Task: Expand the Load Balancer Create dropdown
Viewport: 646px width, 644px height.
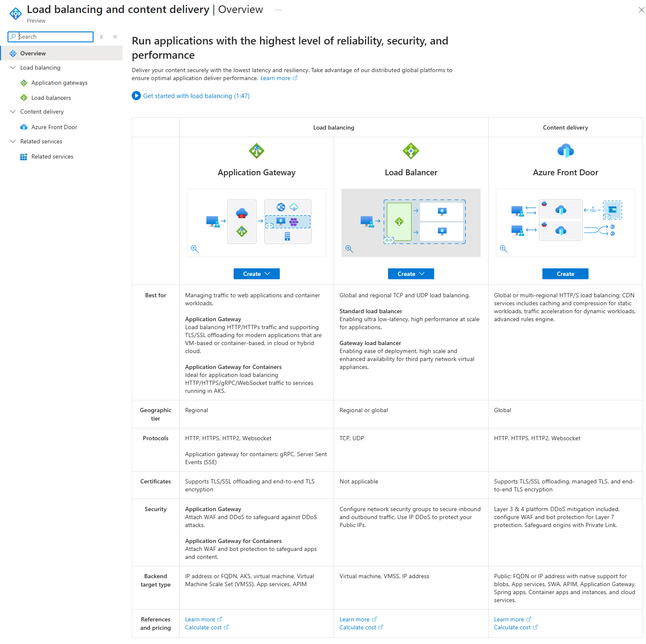Action: click(411, 274)
